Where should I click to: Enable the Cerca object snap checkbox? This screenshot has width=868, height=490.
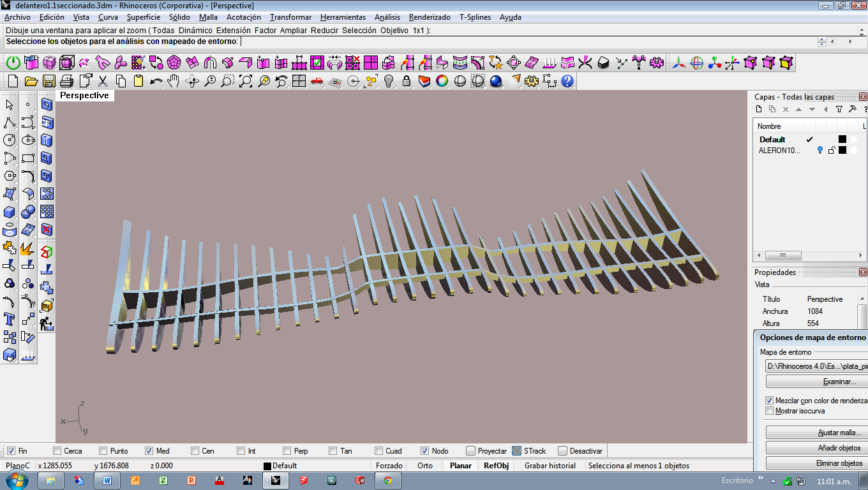point(57,451)
